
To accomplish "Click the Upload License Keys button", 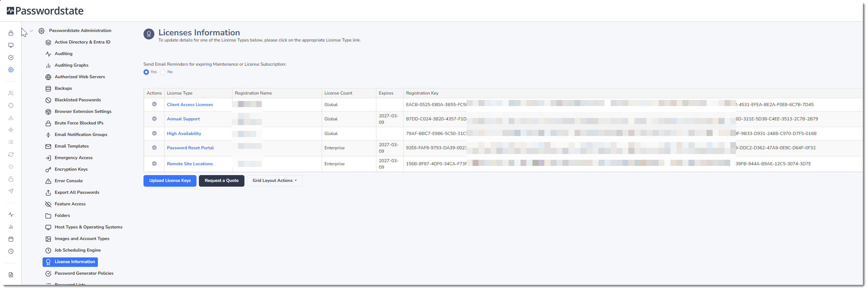I will pyautogui.click(x=170, y=181).
